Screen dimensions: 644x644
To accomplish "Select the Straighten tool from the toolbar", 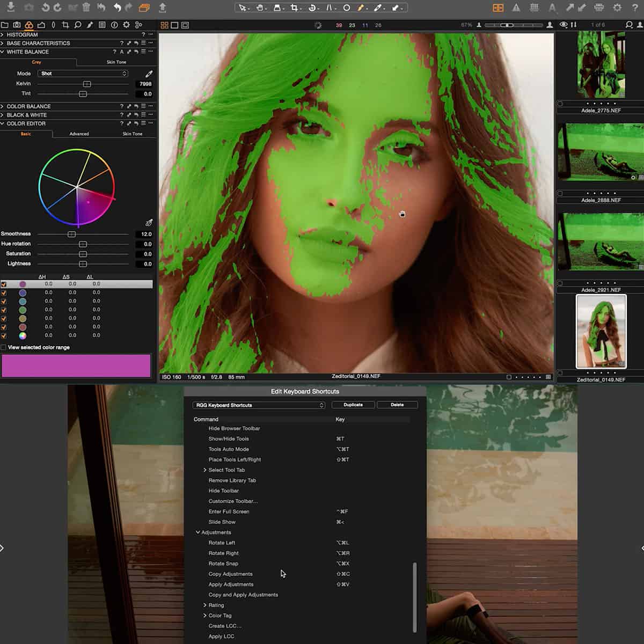I will 330,8.
